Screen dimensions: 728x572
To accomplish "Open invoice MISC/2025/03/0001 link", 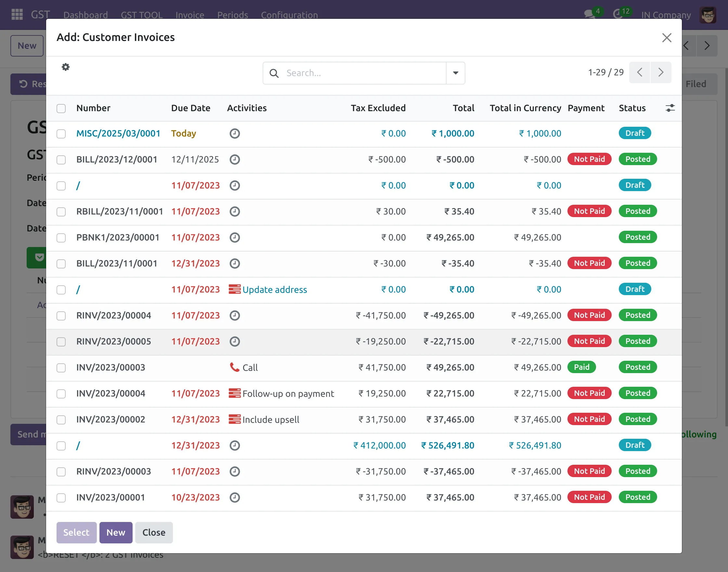I will [118, 133].
